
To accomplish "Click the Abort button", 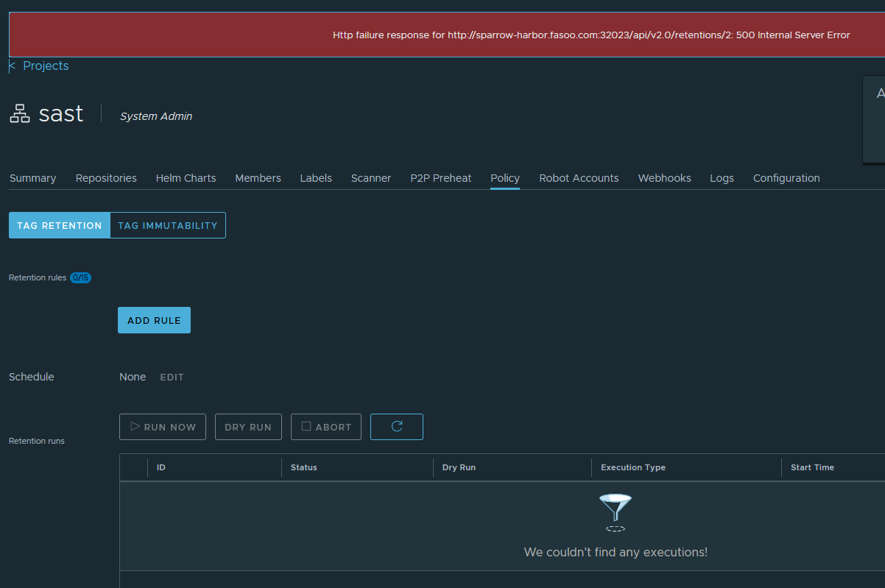I will coord(326,427).
